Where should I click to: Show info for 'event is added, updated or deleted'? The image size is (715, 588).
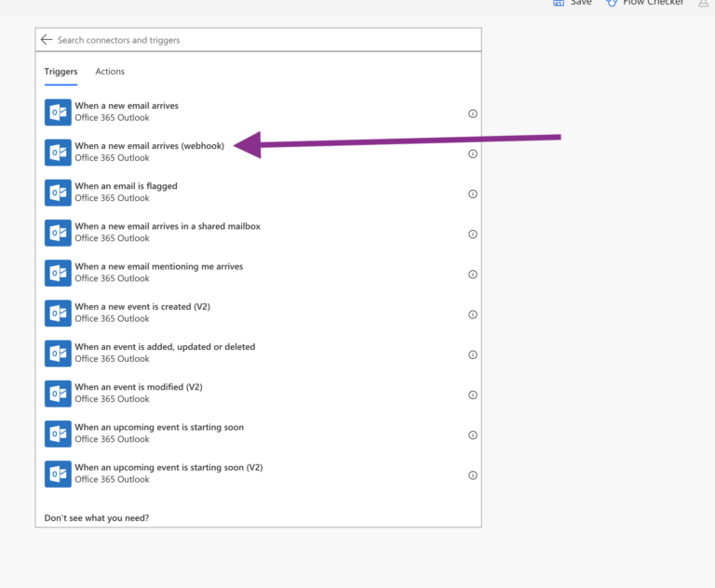473,354
